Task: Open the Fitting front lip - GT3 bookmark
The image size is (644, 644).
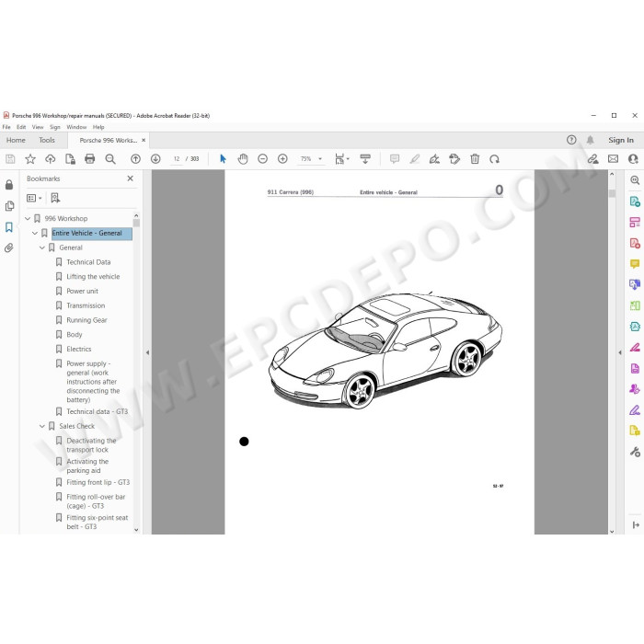Action: point(98,482)
